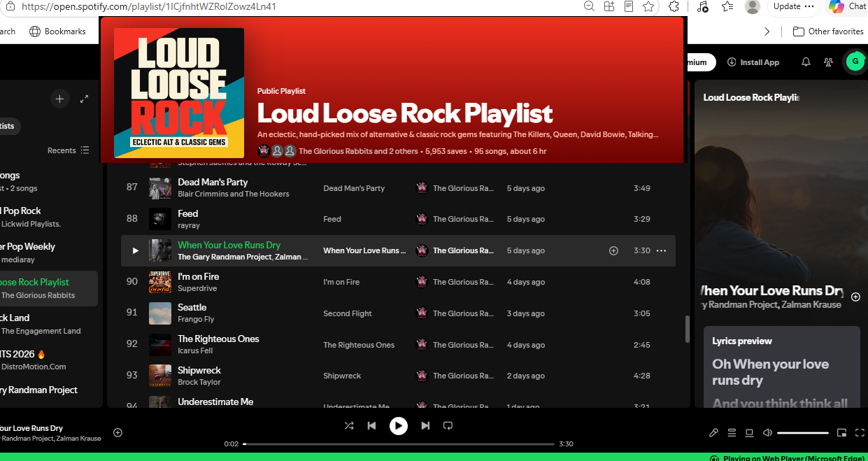
Task: Seek within the song progress bar
Action: (399, 444)
